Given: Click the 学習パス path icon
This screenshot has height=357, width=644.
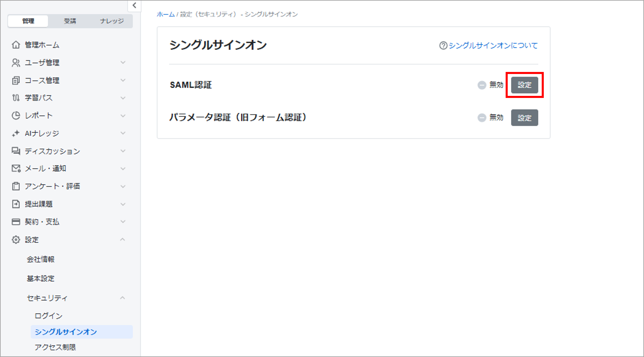Looking at the screenshot, I should pos(16,98).
